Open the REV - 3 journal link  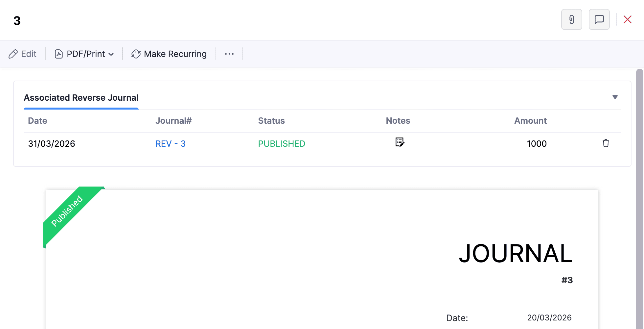click(x=171, y=144)
